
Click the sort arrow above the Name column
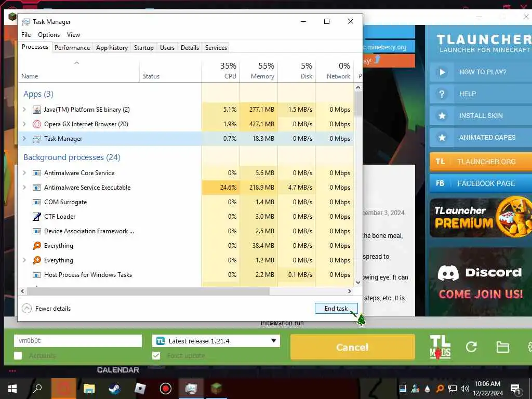coord(77,63)
